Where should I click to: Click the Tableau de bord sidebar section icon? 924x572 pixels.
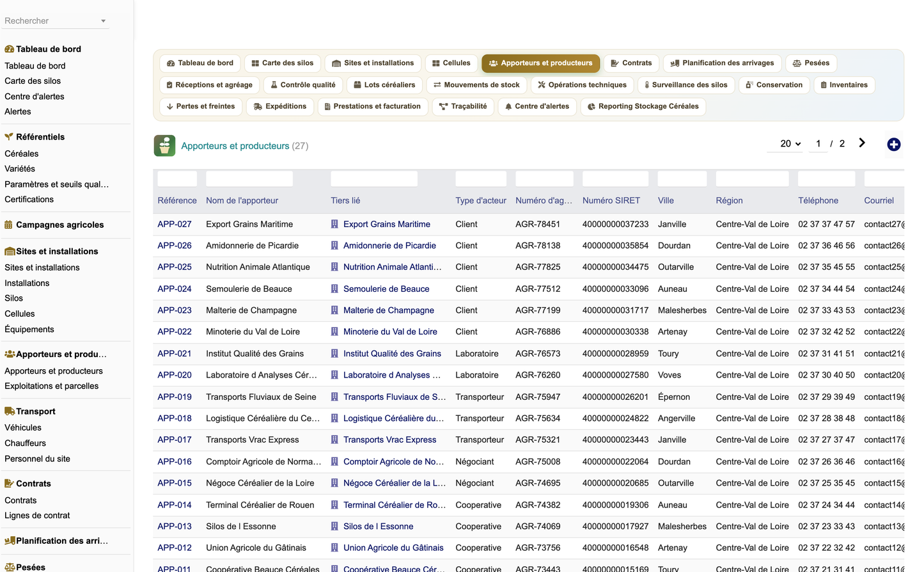(x=10, y=49)
